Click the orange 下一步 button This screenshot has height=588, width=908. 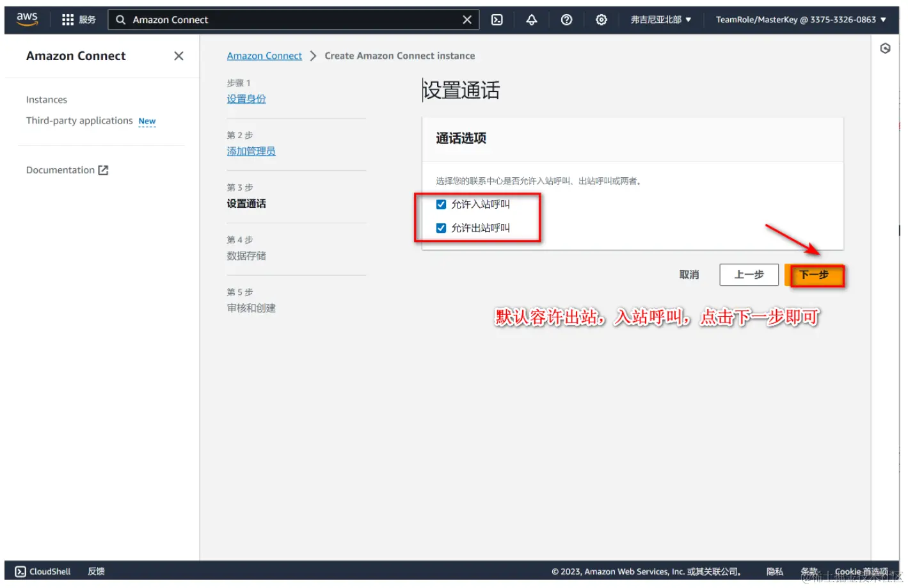point(814,275)
